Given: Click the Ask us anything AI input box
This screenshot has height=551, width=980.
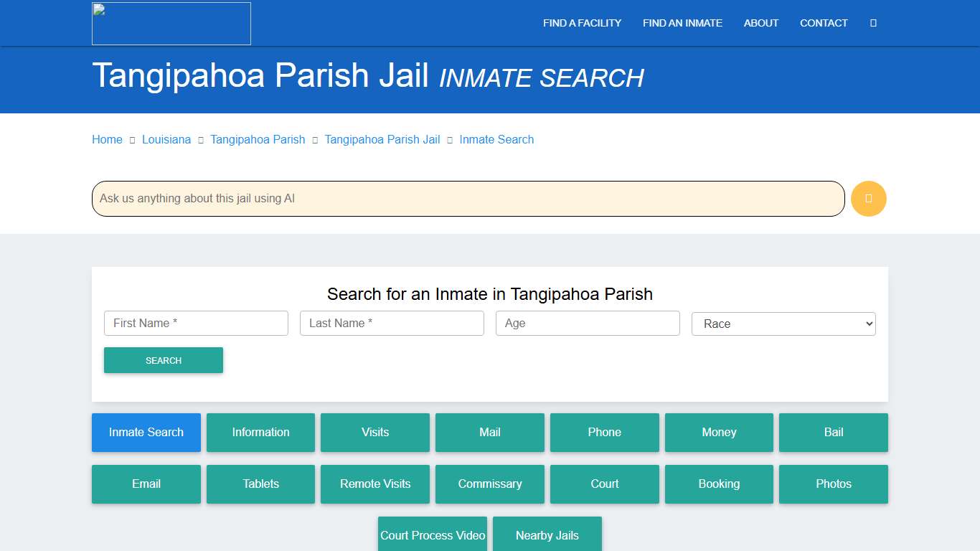Looking at the screenshot, I should tap(466, 199).
